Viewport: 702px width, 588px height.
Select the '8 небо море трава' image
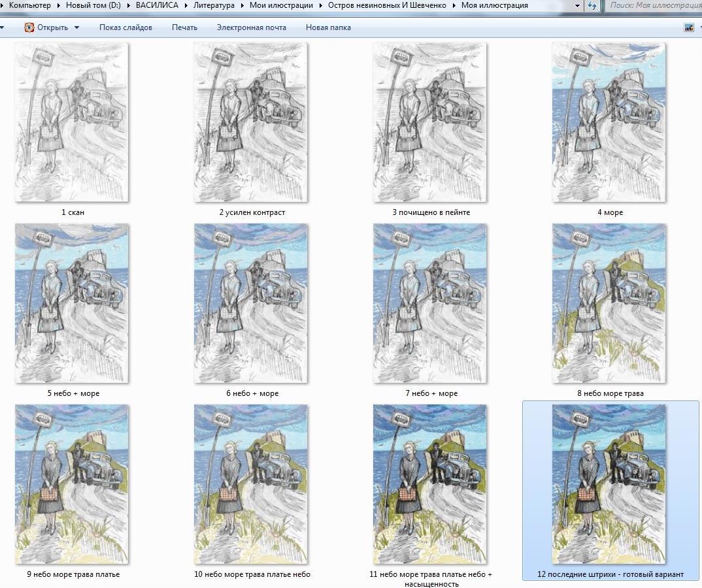[609, 303]
